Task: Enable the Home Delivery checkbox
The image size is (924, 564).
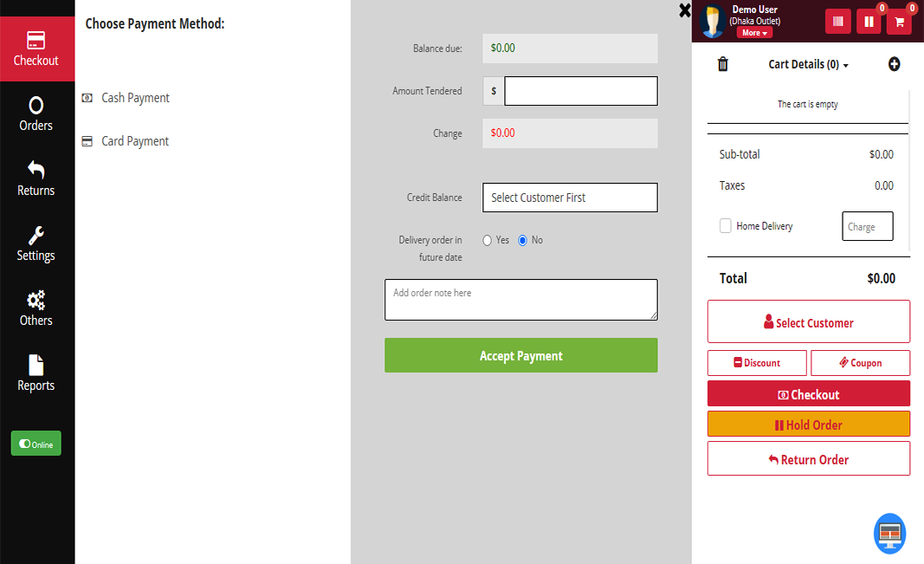Action: click(x=726, y=226)
